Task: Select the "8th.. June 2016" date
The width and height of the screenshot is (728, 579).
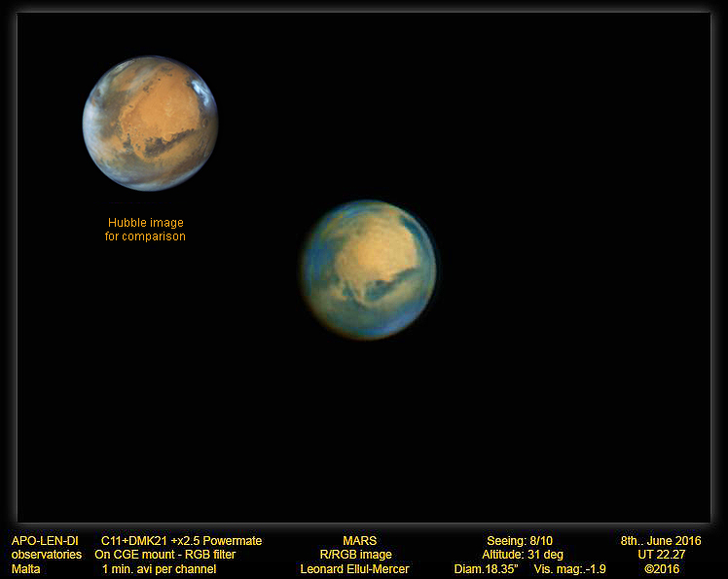Action: pos(661,541)
